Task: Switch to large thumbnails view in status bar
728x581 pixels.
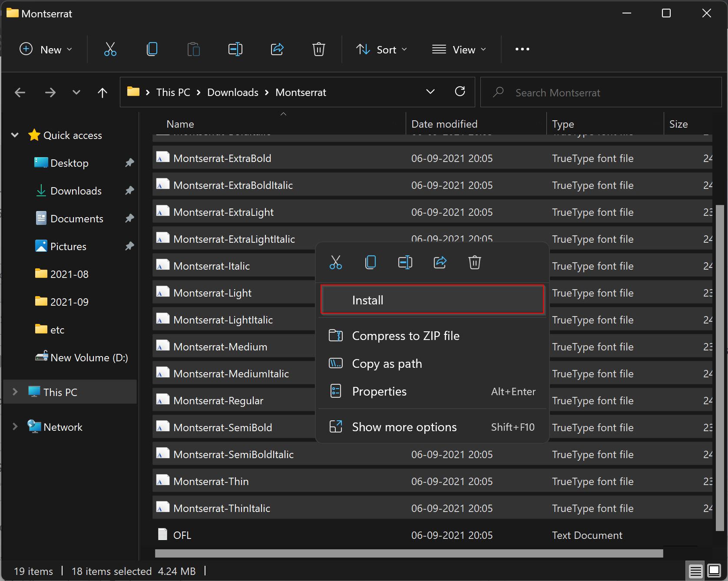Action: [714, 571]
